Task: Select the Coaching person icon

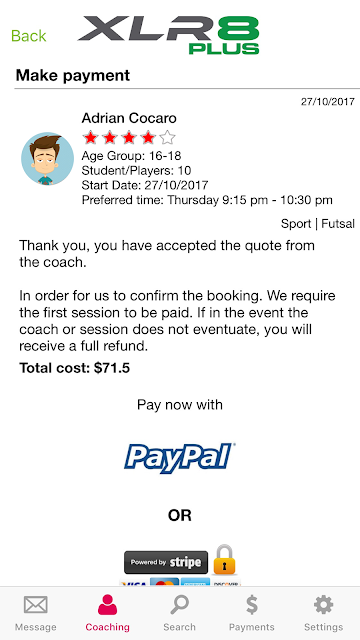Action: click(107, 604)
